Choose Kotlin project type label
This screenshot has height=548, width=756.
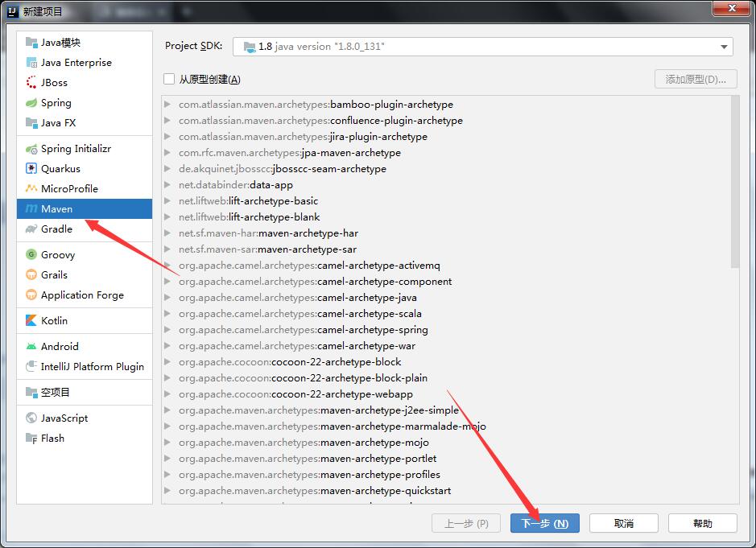[54, 320]
